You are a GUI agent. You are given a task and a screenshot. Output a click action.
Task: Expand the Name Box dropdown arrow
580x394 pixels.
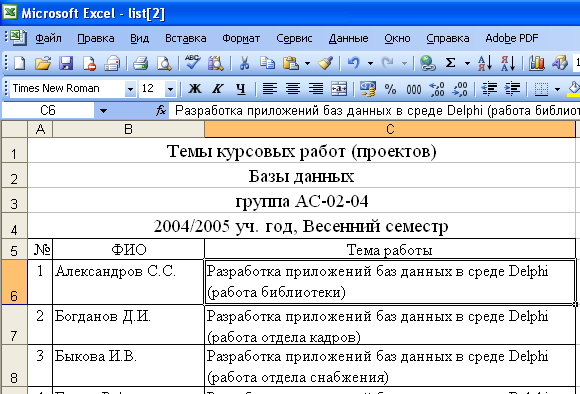click(x=103, y=111)
